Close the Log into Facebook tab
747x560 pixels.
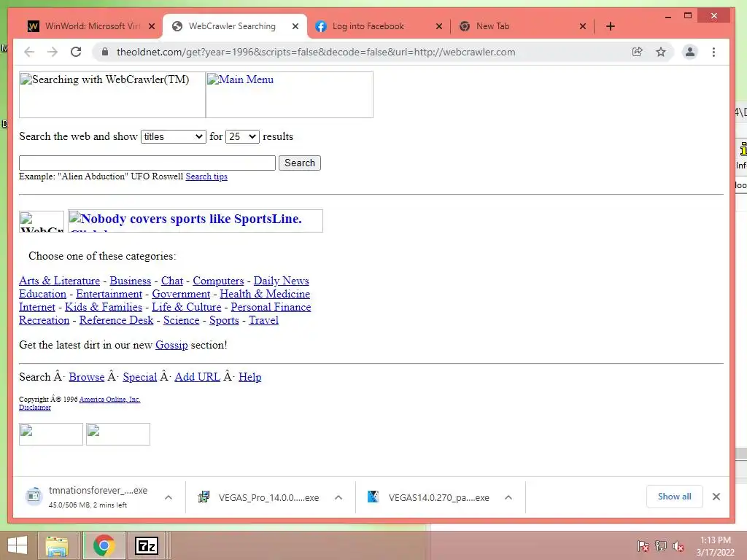pyautogui.click(x=439, y=26)
